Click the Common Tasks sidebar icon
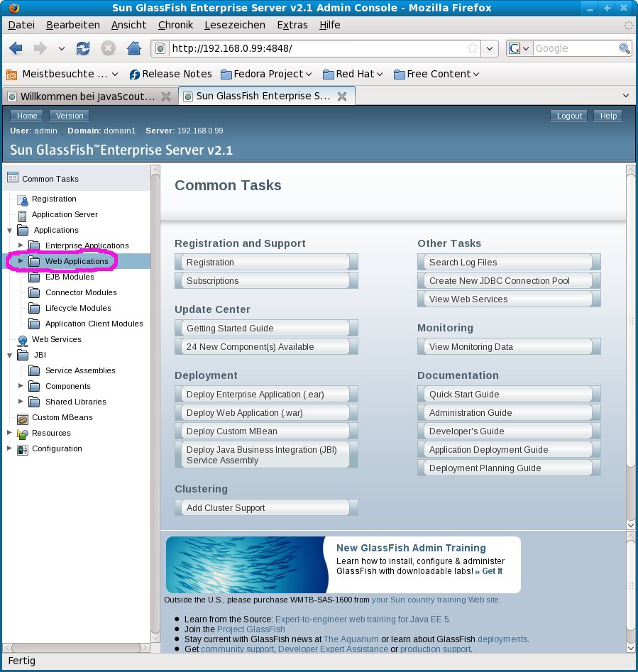The image size is (638, 672). (12, 179)
